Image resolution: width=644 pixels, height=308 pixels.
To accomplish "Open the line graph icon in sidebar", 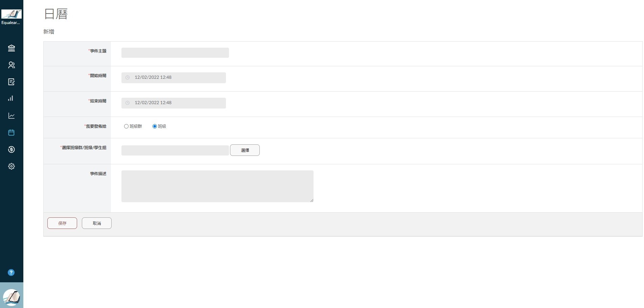I will point(11,116).
